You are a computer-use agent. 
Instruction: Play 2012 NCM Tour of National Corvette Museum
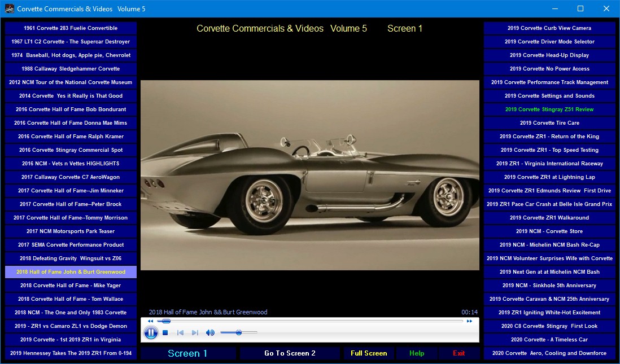(71, 82)
